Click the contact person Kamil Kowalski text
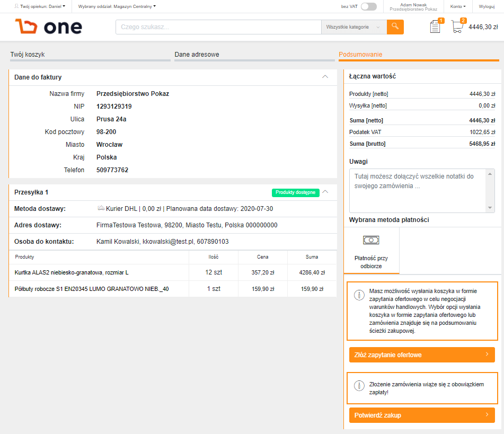The width and height of the screenshot is (504, 434). 163,242
